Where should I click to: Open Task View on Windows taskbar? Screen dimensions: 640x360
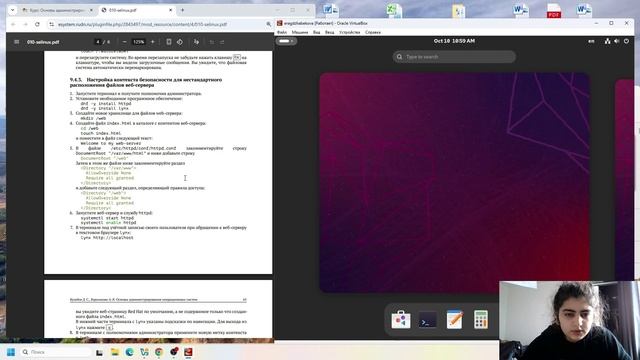pos(99,352)
